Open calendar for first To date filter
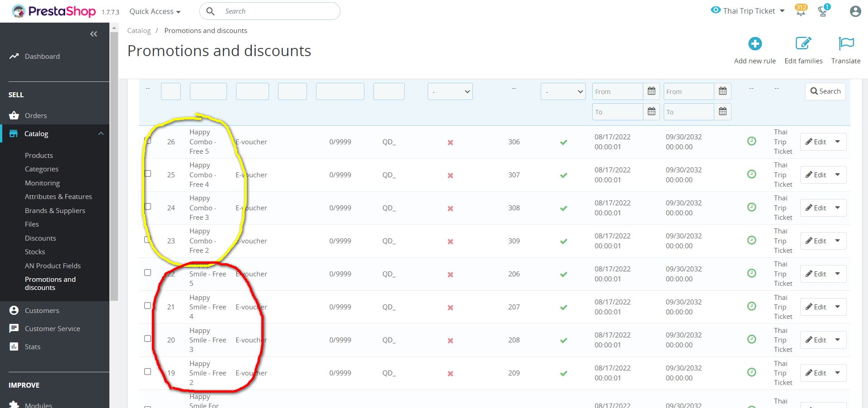 pos(651,112)
